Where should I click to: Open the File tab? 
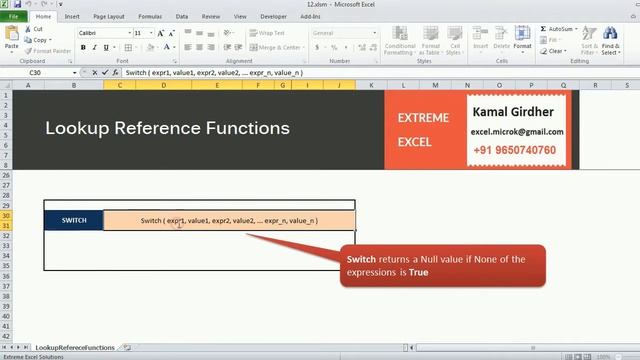(13, 16)
